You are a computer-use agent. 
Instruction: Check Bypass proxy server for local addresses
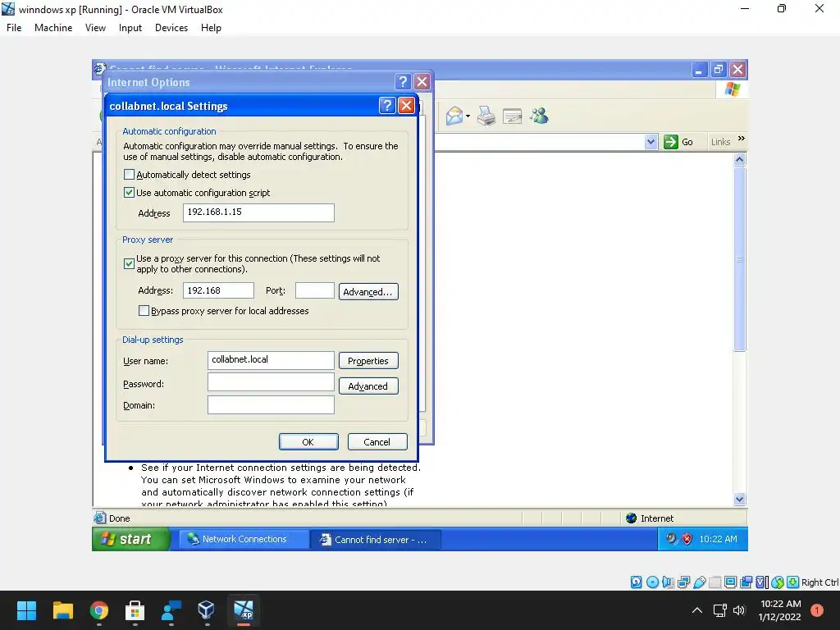click(x=144, y=311)
